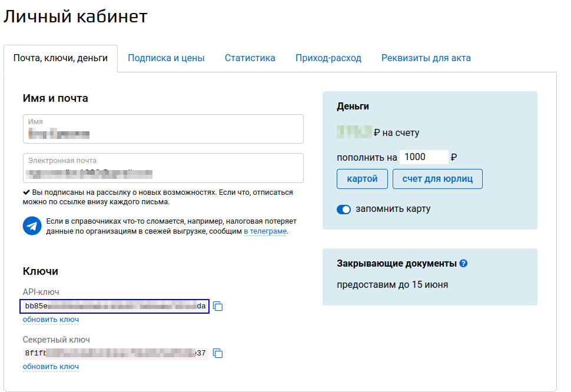The width and height of the screenshot is (571, 392).
Task: Copy the API key with the copy icon
Action: [x=218, y=306]
